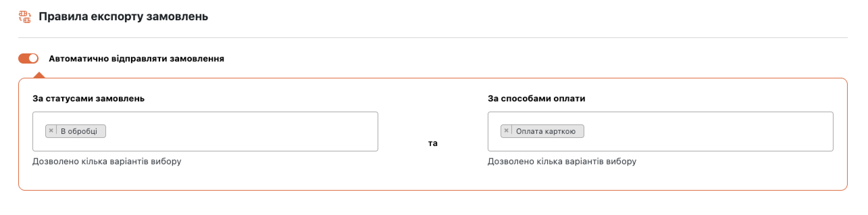Click the export rules icon in header
The image size is (868, 215).
[25, 17]
